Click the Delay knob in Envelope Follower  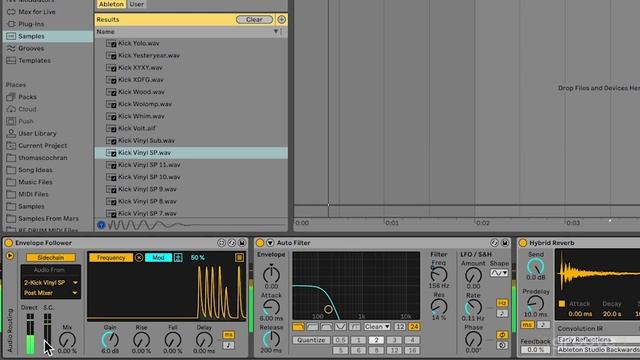point(204,340)
